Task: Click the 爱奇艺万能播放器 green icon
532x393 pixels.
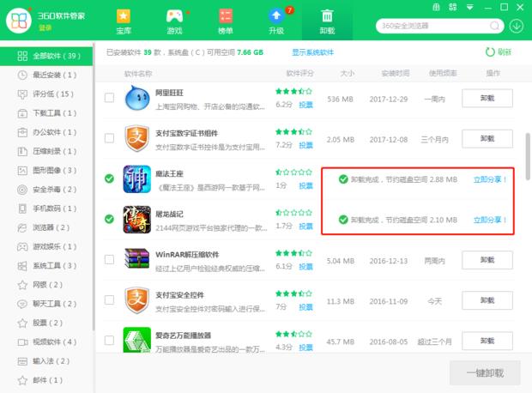Action: pos(137,340)
